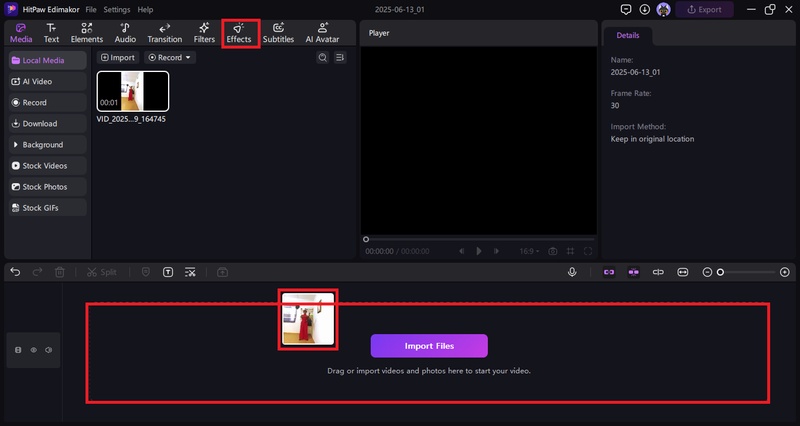
Task: Toggle the preview axis icon
Action: point(658,272)
